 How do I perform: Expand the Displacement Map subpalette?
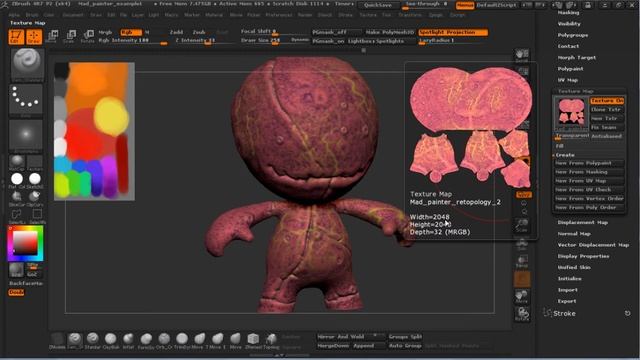point(583,222)
